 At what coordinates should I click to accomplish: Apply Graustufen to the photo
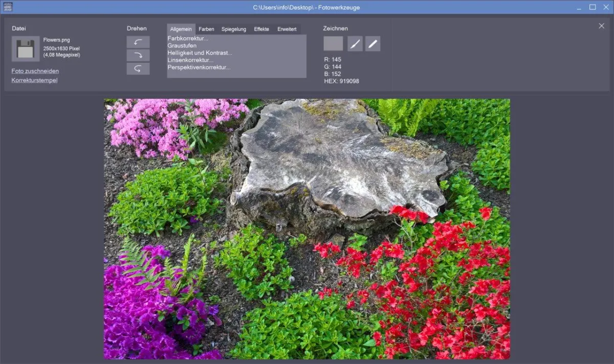[x=182, y=45]
